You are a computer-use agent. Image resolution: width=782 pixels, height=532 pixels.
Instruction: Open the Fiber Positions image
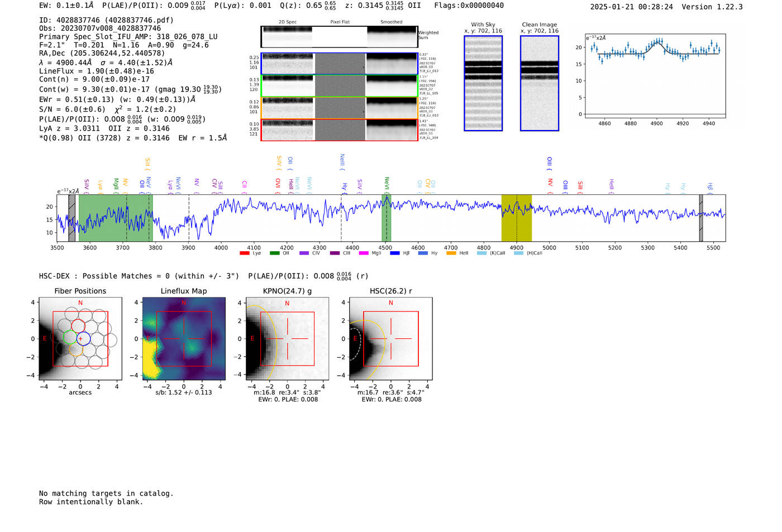coord(80,339)
